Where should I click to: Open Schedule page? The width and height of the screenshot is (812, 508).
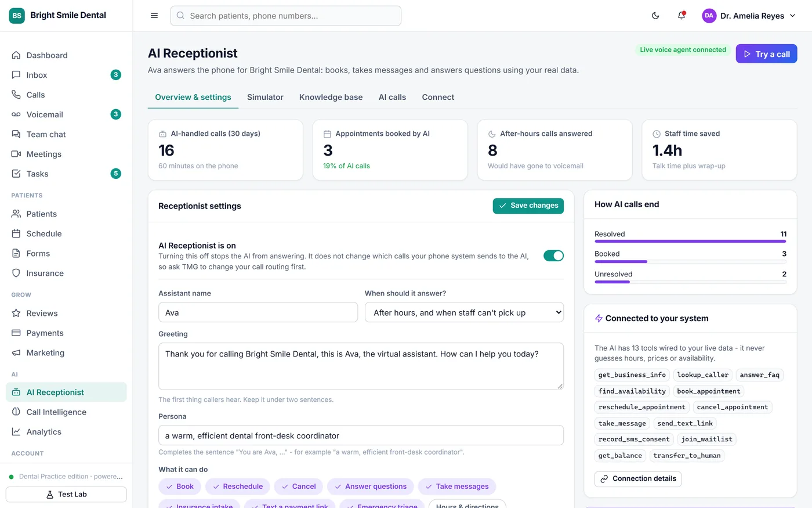click(x=66, y=233)
